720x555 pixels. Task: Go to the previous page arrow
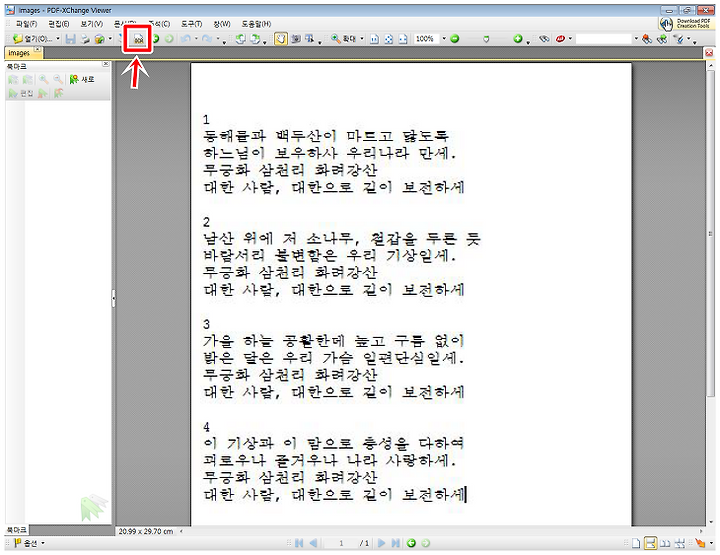point(314,544)
